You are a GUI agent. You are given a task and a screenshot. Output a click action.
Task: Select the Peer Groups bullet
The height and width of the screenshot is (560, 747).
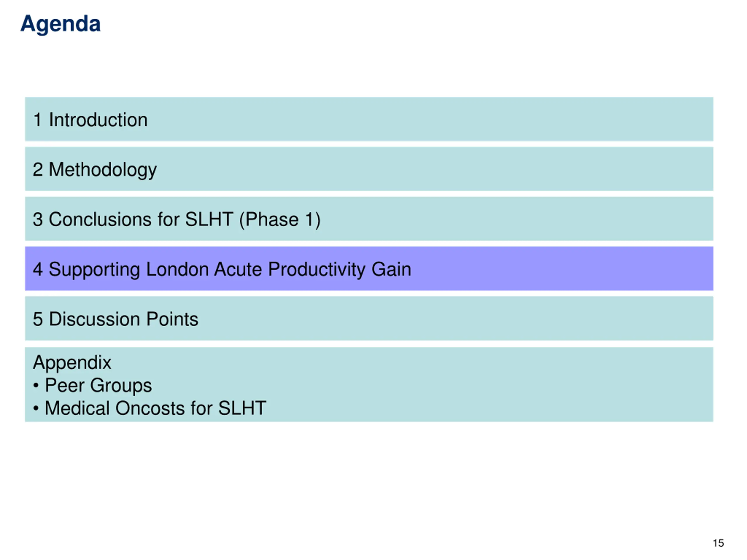tap(98, 386)
